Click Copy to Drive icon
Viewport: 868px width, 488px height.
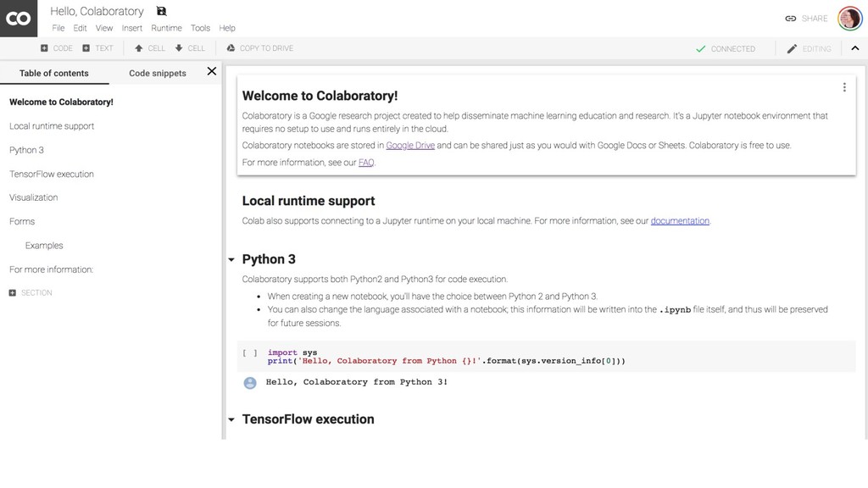click(231, 48)
